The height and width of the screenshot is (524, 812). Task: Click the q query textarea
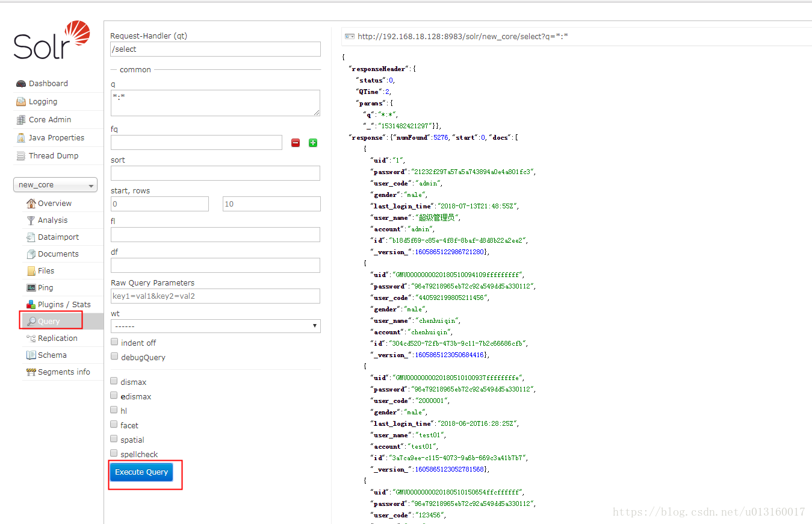[215, 103]
